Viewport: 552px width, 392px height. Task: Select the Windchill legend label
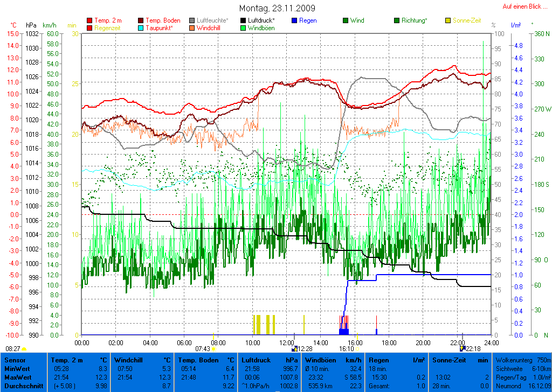click(208, 28)
